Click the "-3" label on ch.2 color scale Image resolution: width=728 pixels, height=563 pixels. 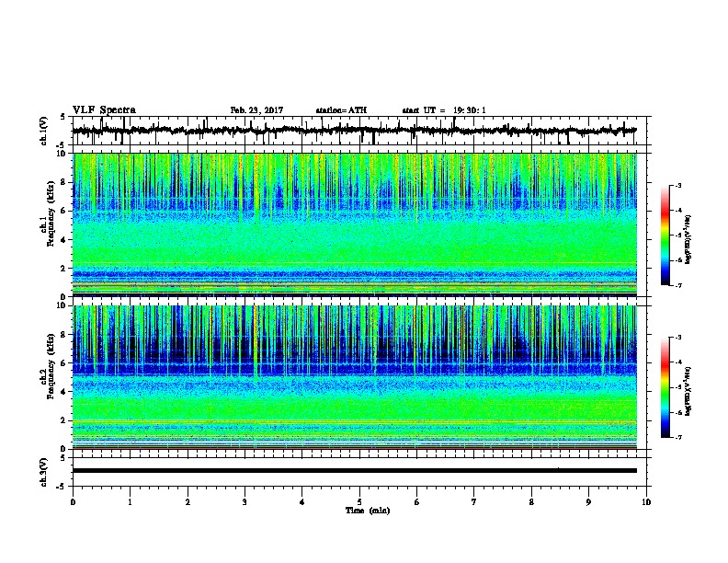tap(678, 338)
